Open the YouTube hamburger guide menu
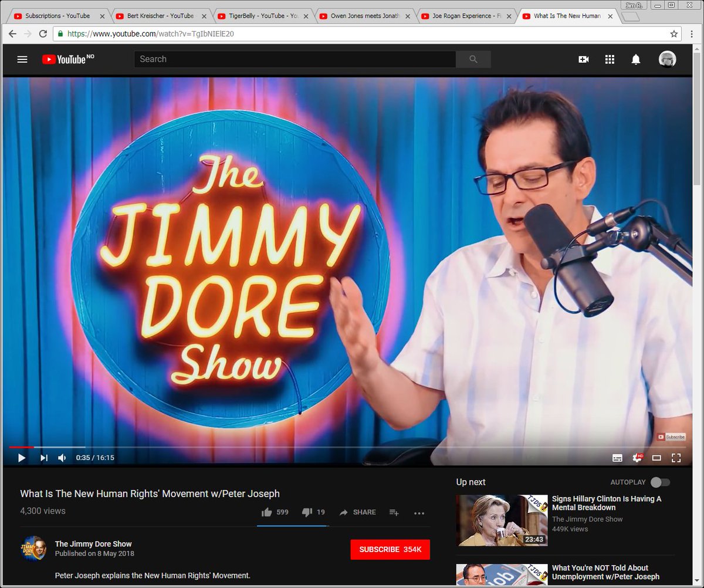The image size is (704, 588). (22, 59)
